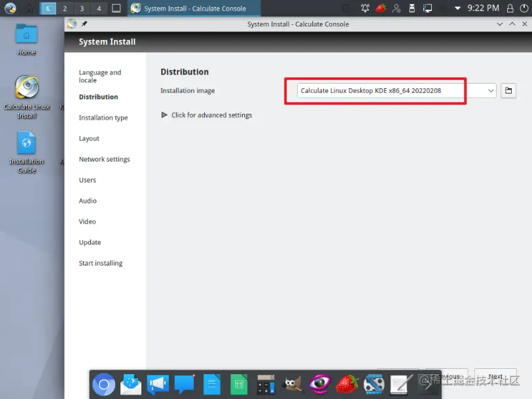Lock the screen with padlock icon
This screenshot has height=399, width=532.
[x=510, y=8]
